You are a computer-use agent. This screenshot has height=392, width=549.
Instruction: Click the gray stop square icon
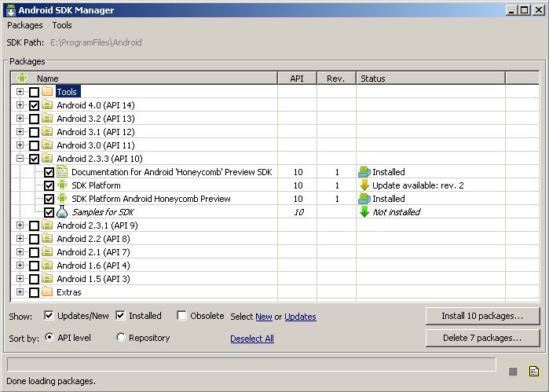513,372
